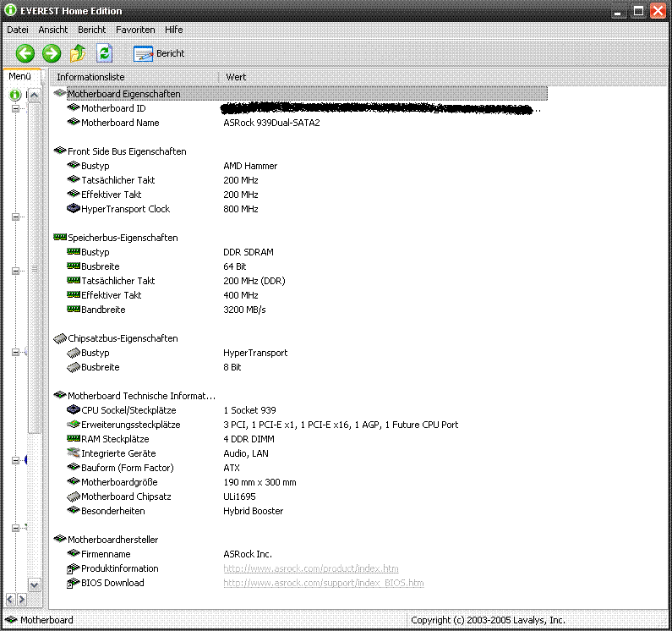This screenshot has height=631, width=672.
Task: Click the EVEREST info icon in the title bar
Action: [x=10, y=10]
